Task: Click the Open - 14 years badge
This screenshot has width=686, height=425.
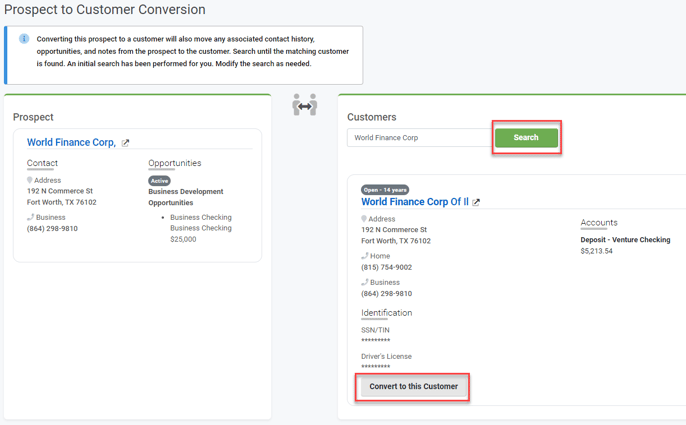Action: (385, 190)
